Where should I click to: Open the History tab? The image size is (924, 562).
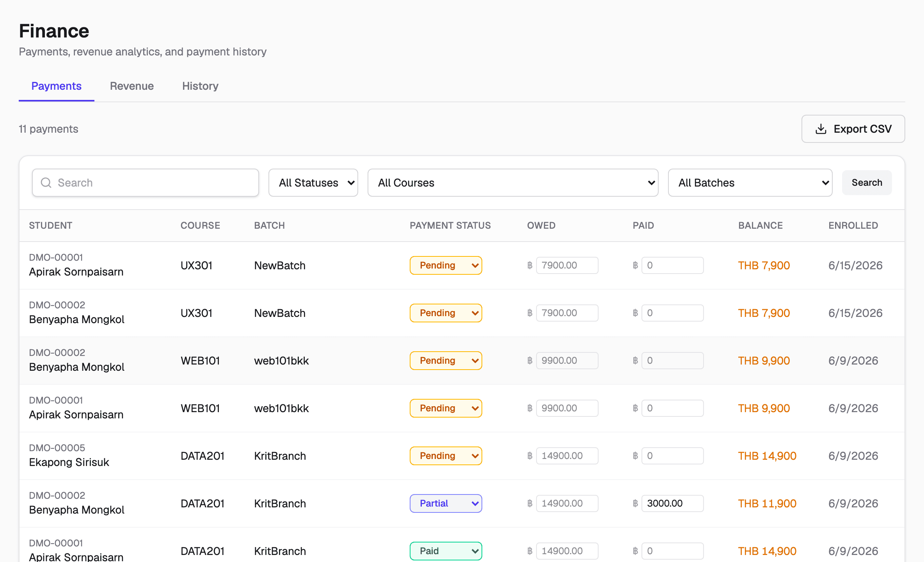200,86
